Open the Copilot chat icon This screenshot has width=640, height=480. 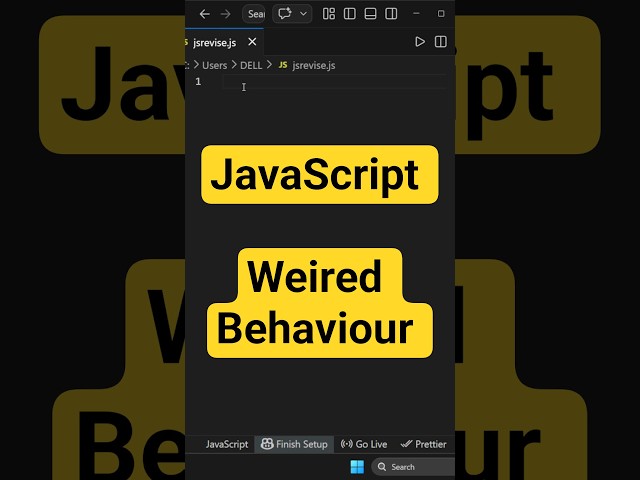284,13
